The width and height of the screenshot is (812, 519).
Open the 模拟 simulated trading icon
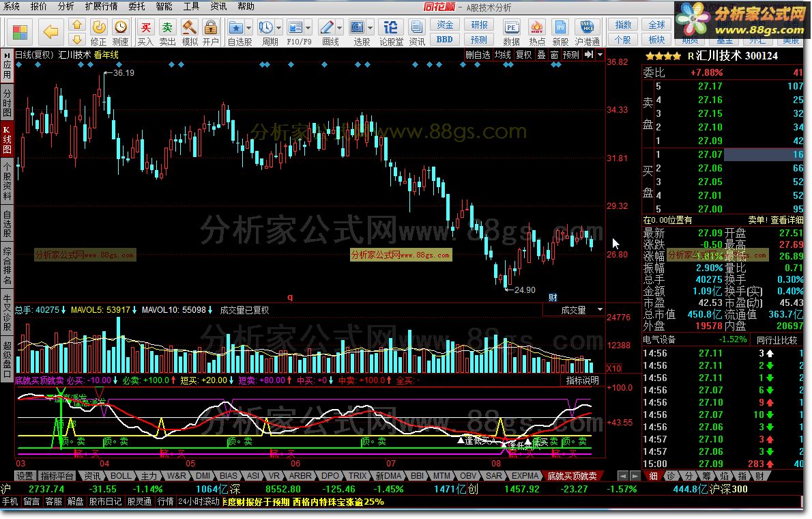click(189, 32)
